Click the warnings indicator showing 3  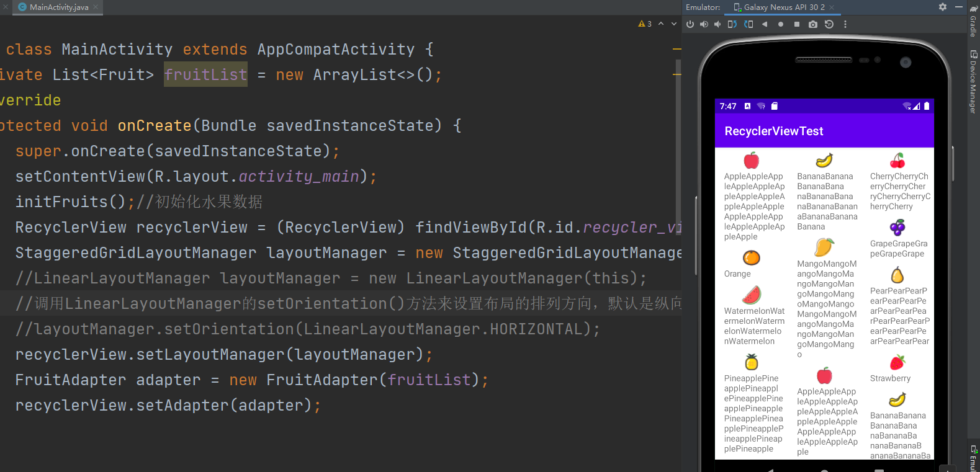(645, 24)
